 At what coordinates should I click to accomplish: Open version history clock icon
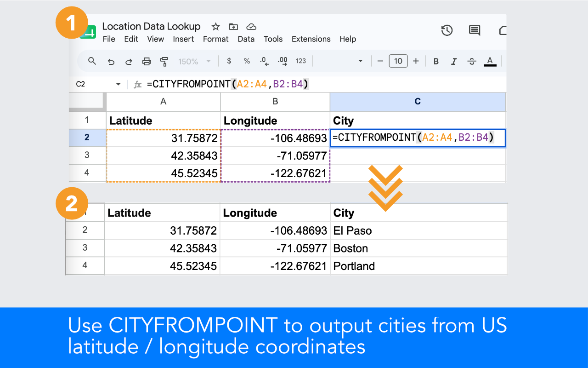click(x=447, y=30)
